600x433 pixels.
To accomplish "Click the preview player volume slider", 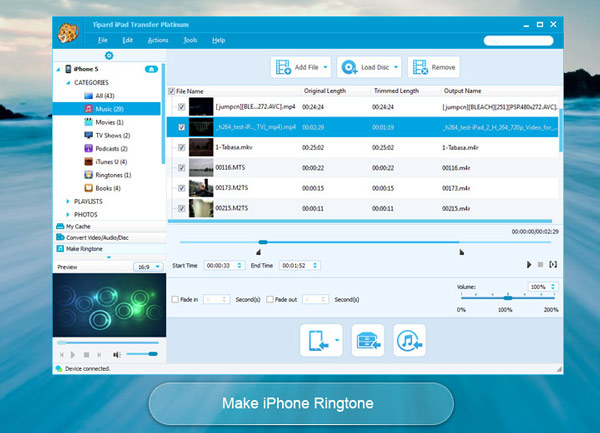I will pyautogui.click(x=142, y=354).
